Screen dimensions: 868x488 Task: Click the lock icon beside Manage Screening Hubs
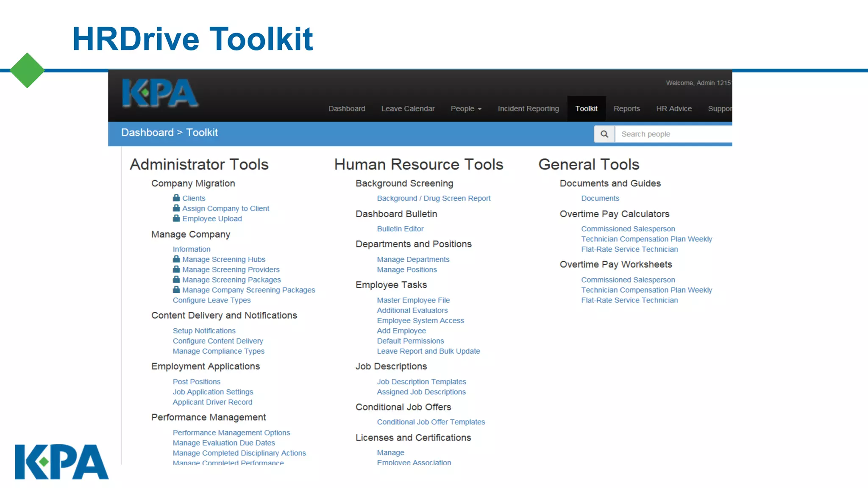click(x=176, y=259)
